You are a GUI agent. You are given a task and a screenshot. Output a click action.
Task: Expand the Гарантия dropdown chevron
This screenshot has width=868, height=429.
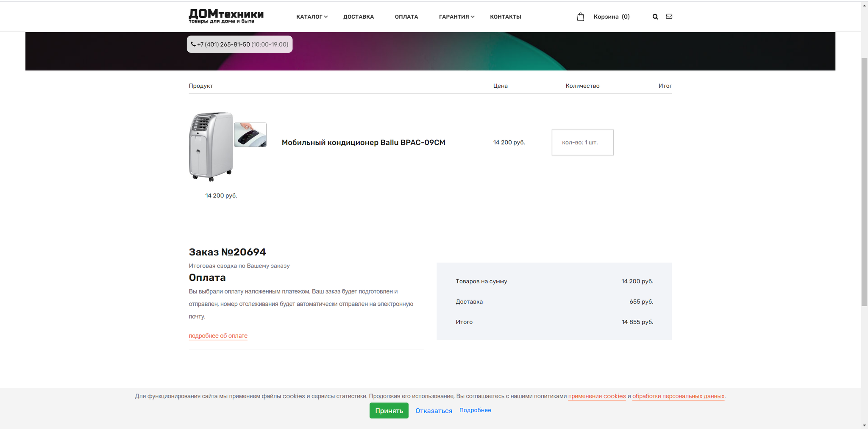pyautogui.click(x=473, y=17)
